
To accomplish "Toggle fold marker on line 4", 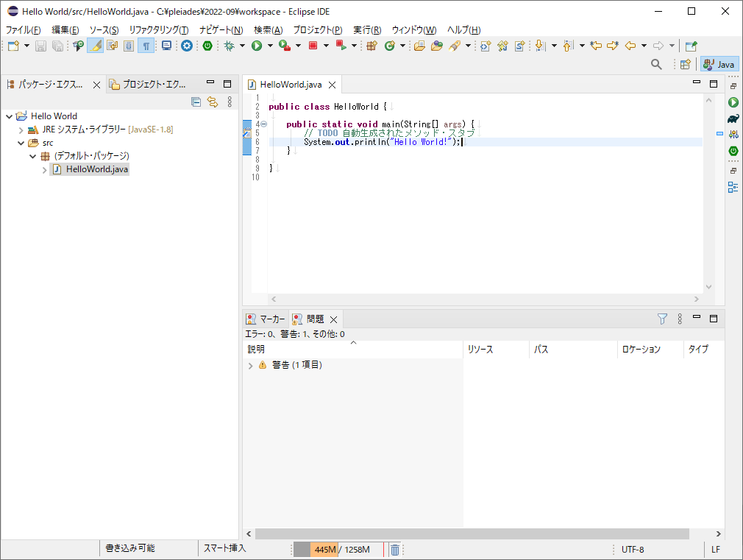I will click(x=264, y=124).
